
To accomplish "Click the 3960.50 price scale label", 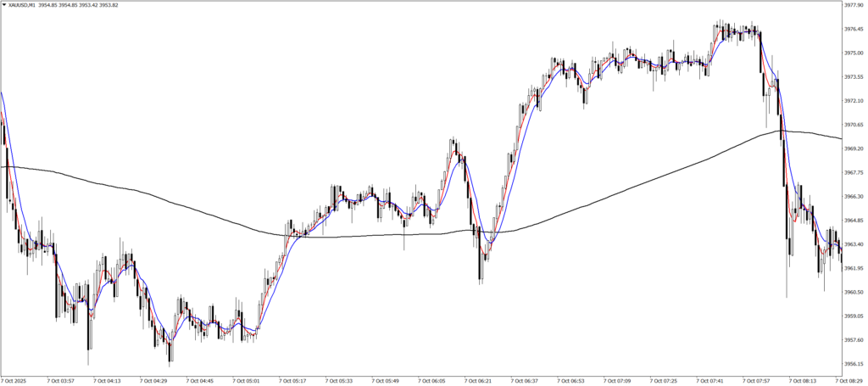I will 854,292.
